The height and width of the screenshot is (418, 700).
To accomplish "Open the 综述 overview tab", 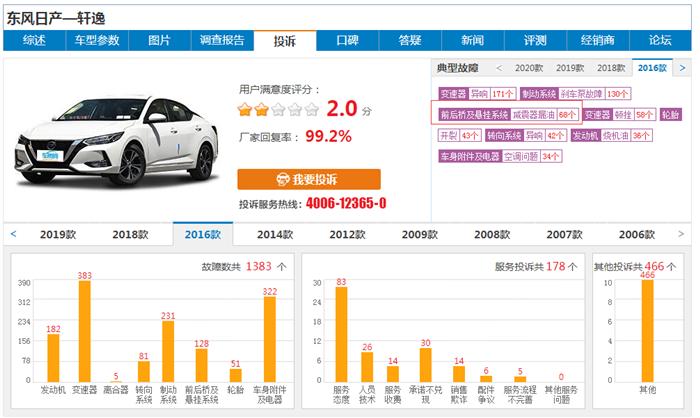I will pos(34,41).
